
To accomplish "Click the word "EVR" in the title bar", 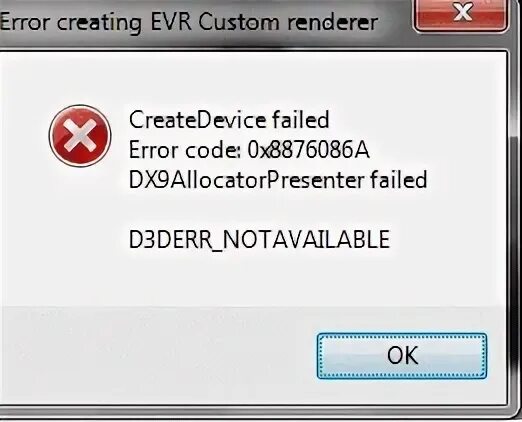I will [171, 22].
